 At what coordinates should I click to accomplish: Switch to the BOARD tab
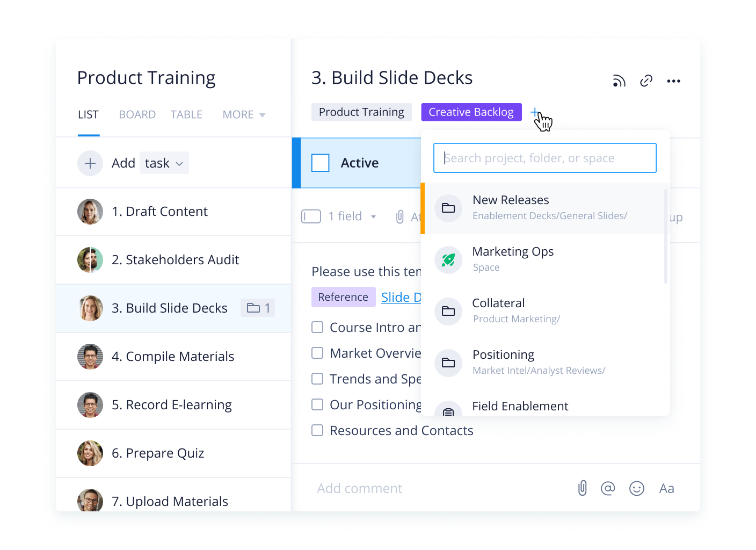click(x=137, y=114)
